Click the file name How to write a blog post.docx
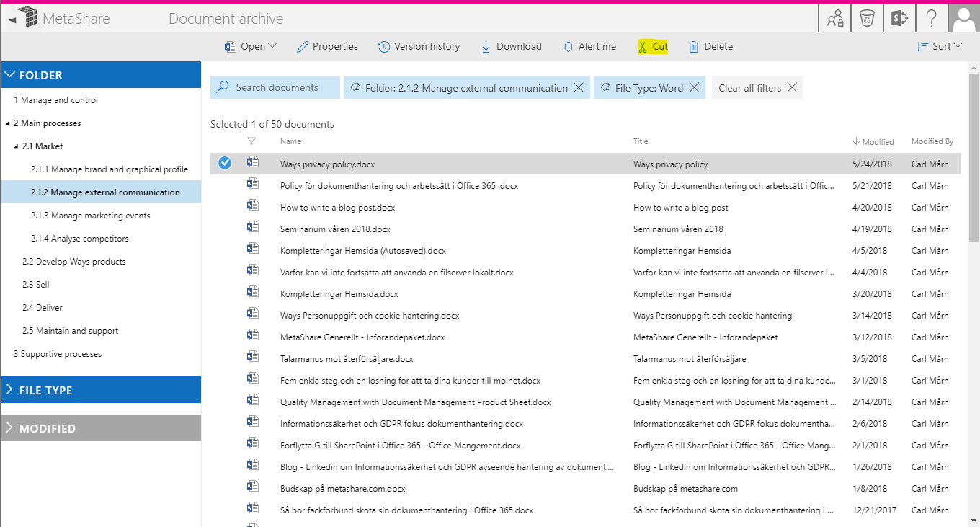The height and width of the screenshot is (527, 980). click(338, 208)
